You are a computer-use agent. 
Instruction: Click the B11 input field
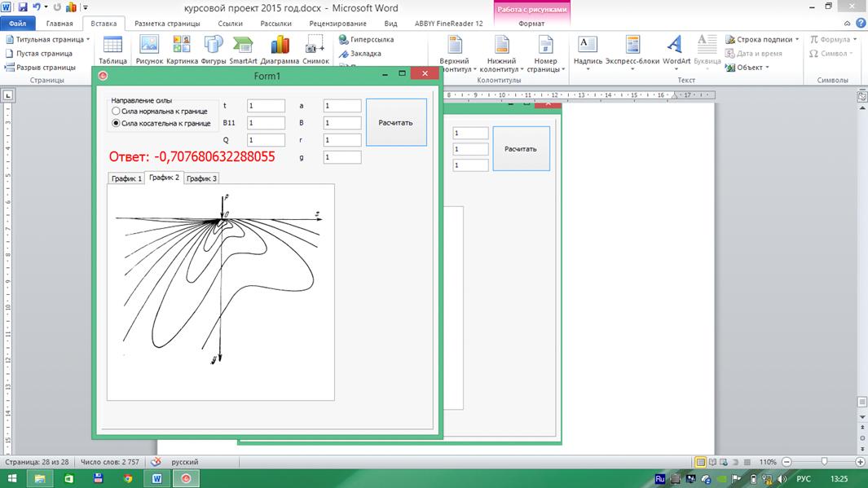[x=266, y=123]
